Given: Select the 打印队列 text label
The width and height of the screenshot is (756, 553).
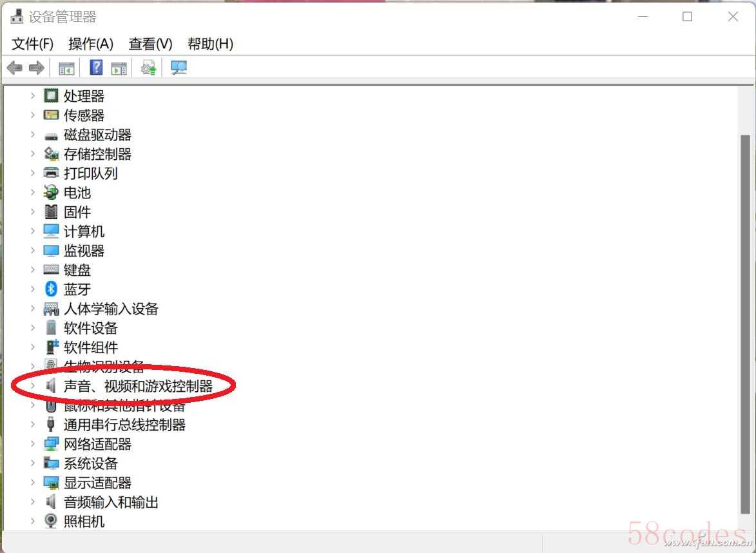Looking at the screenshot, I should tap(91, 173).
